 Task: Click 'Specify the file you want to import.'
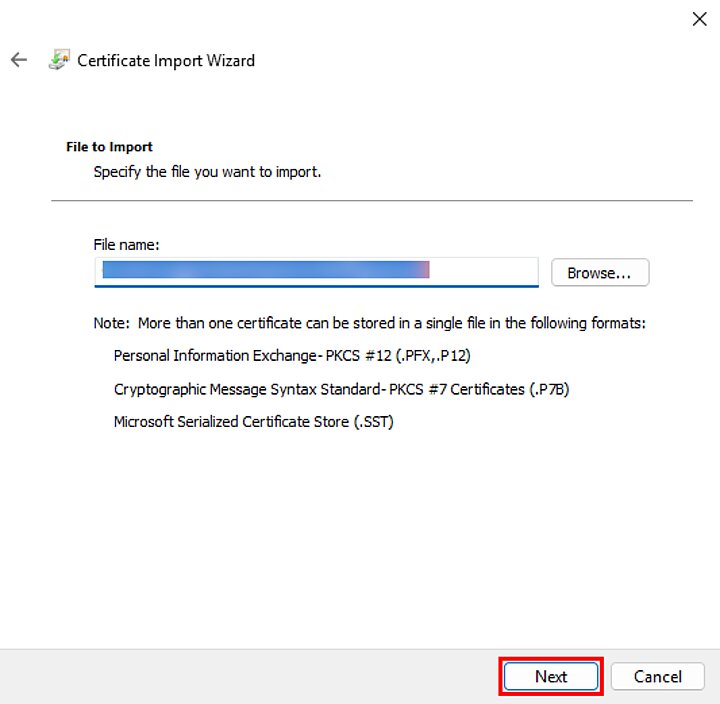tap(207, 172)
